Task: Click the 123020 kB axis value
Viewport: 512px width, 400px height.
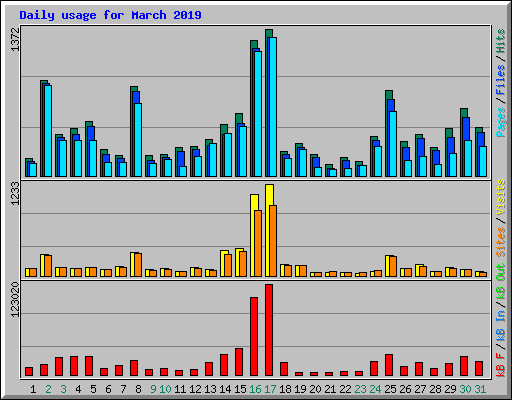Action: (x=15, y=300)
